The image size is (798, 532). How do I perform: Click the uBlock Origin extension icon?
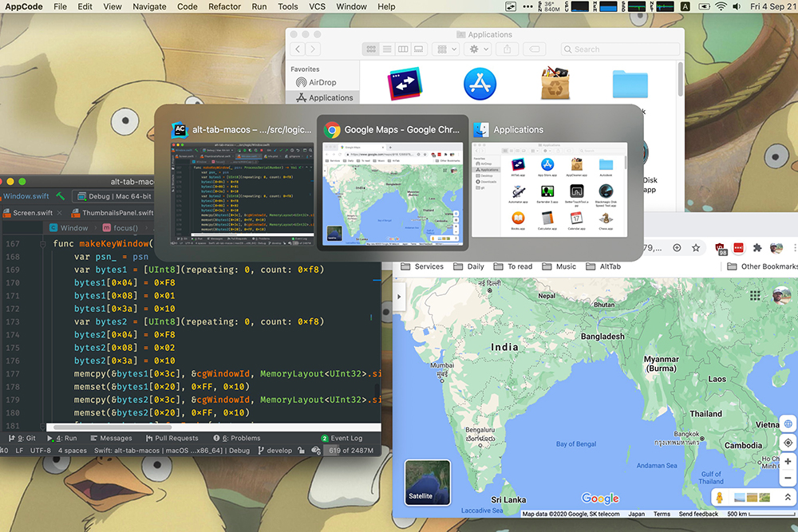[x=719, y=246]
